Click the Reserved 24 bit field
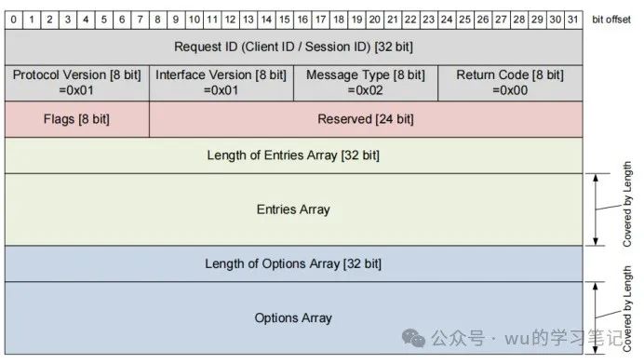Viewport: 644px width, 364px height. click(366, 119)
